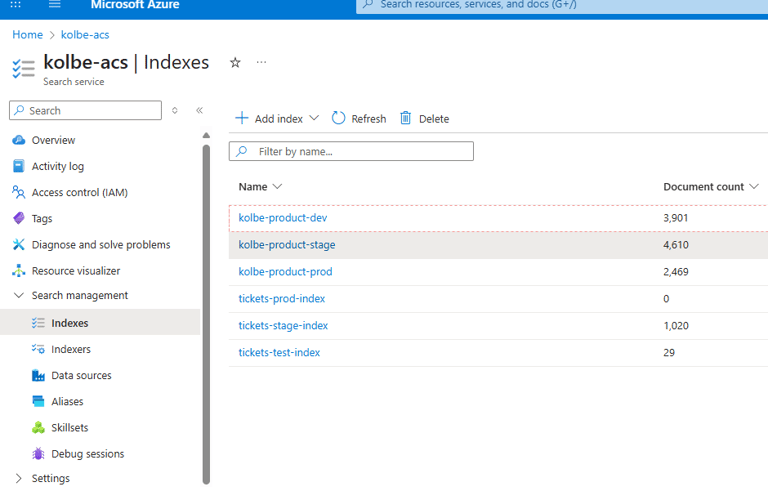Open the kolbe-product-dev index link
This screenshot has width=768, height=487.
pos(283,218)
